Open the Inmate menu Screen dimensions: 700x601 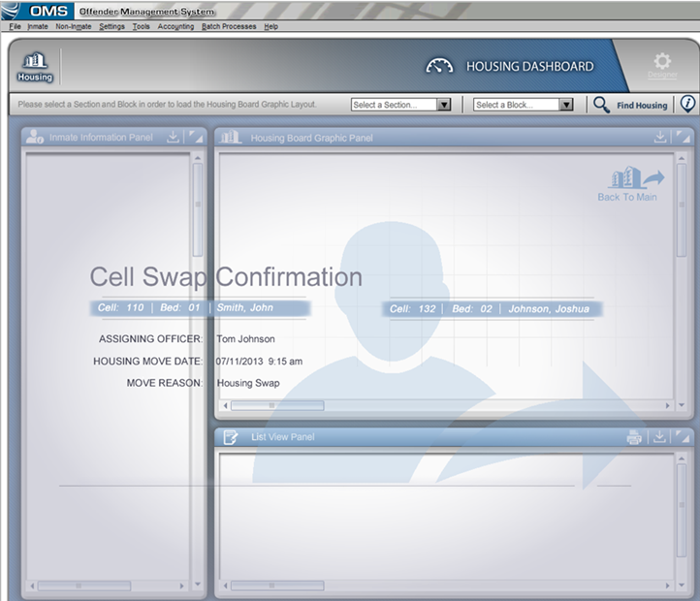(38, 26)
